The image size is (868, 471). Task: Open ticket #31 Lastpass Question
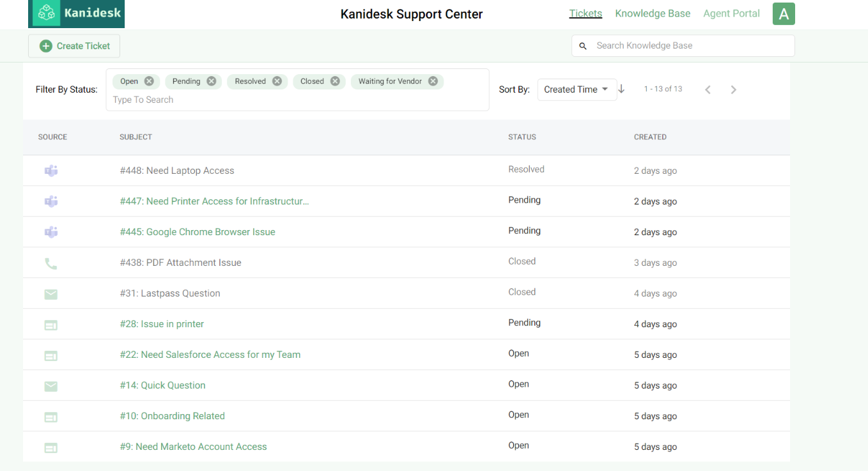(x=170, y=293)
